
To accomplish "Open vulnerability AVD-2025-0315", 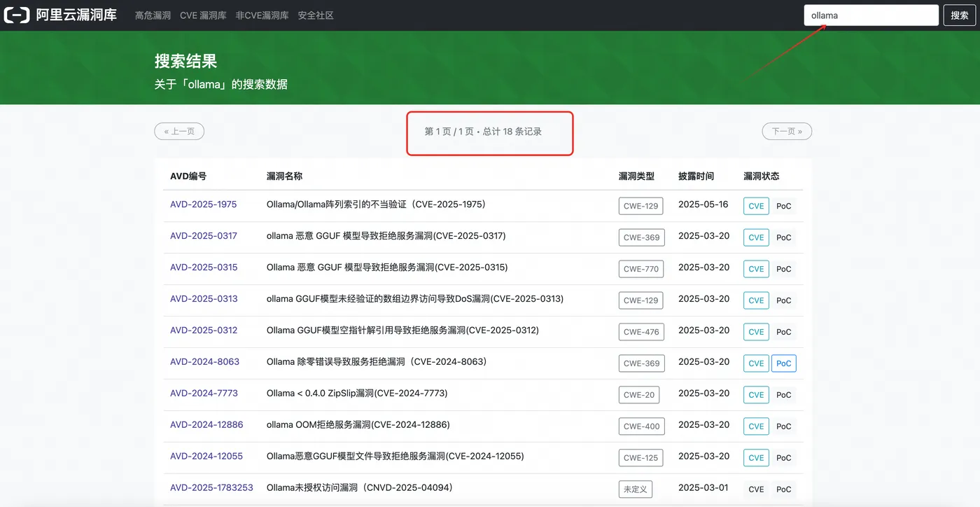I will pos(204,268).
